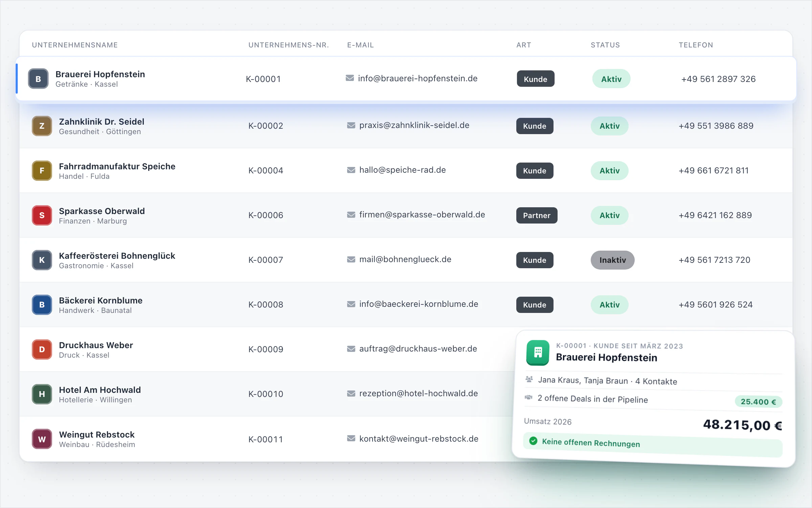Click the Inaktiv status for Kaffeerösterei Bohnenglück
Screen dimensions: 812x508
pos(613,260)
